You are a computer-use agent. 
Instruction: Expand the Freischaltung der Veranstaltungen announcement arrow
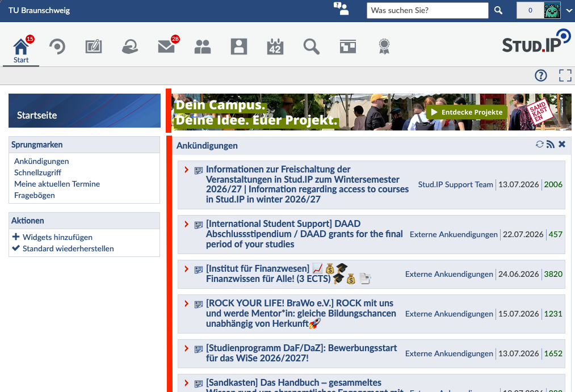[186, 170]
